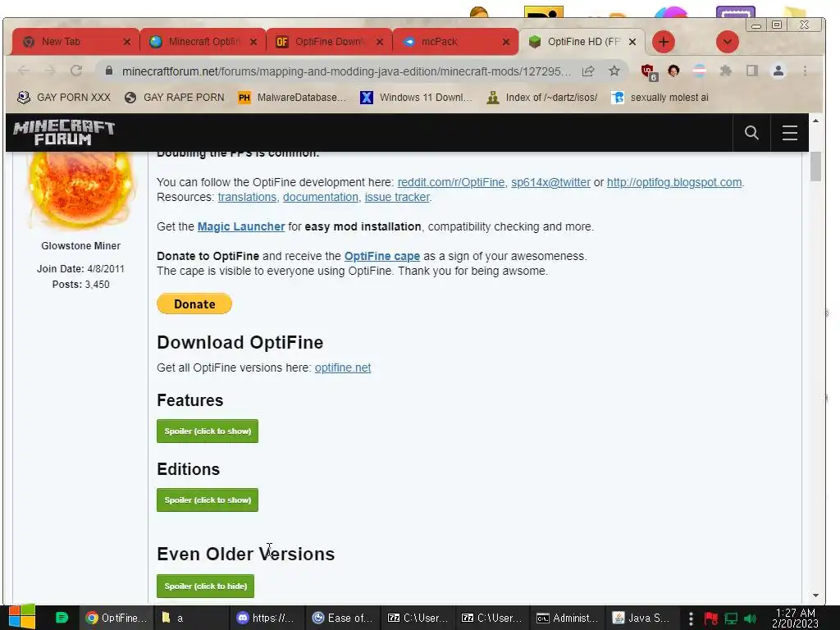Open the Windows 11 Download bookmark
The image size is (840, 630).
[416, 98]
